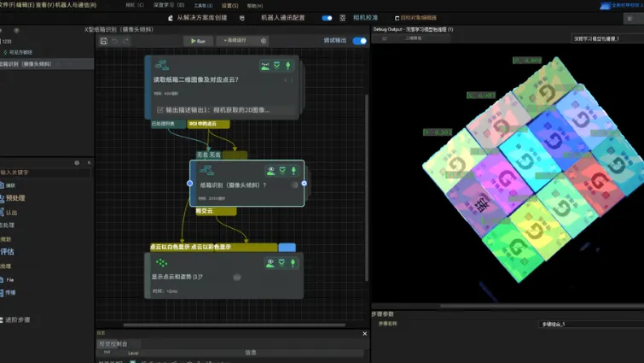
Task: Open run settings gear next to 连续运行
Action: tap(264, 41)
